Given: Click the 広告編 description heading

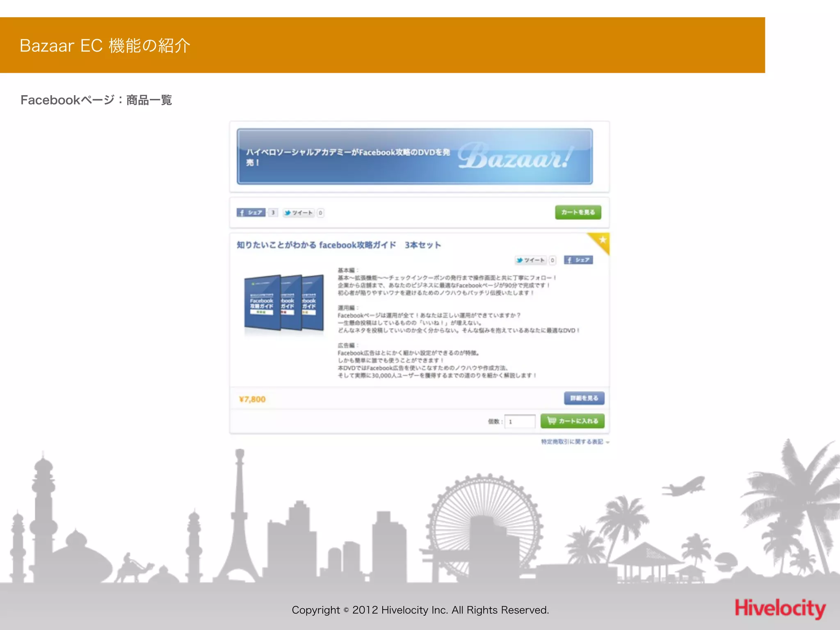Looking at the screenshot, I should tap(348, 345).
